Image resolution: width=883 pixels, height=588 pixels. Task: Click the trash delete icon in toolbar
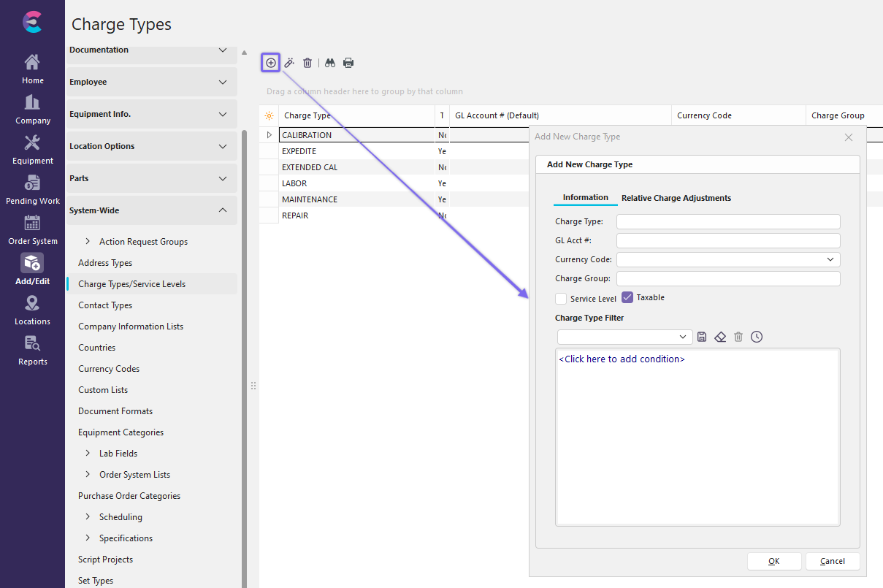307,63
